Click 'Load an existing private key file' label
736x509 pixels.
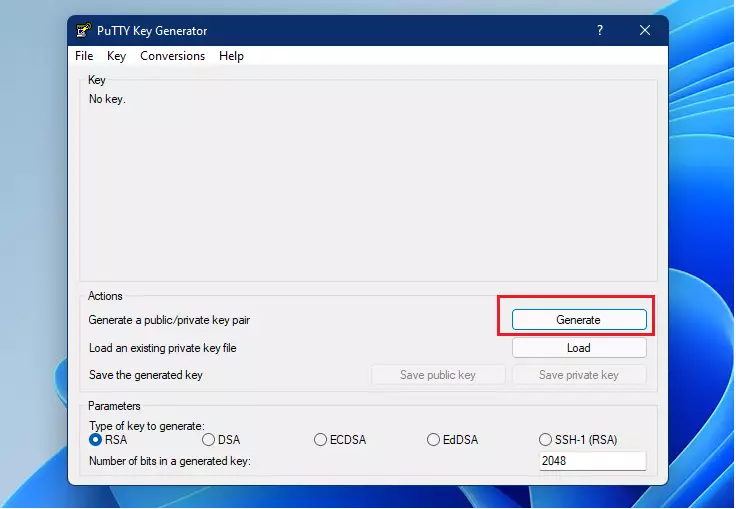[162, 348]
